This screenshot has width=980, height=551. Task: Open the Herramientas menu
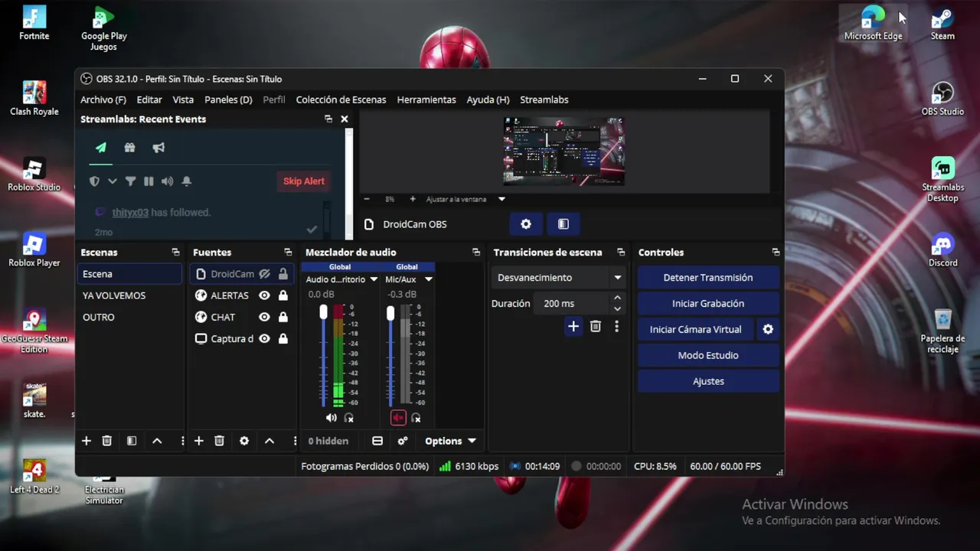(426, 99)
